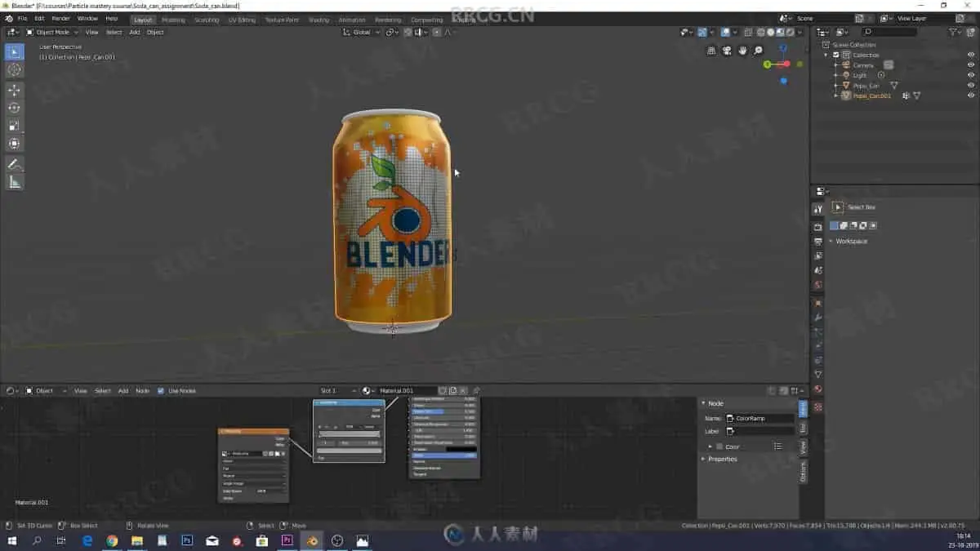Hide the Light object in outliner
Screen dimensions: 980x551
pyautogui.click(x=971, y=75)
